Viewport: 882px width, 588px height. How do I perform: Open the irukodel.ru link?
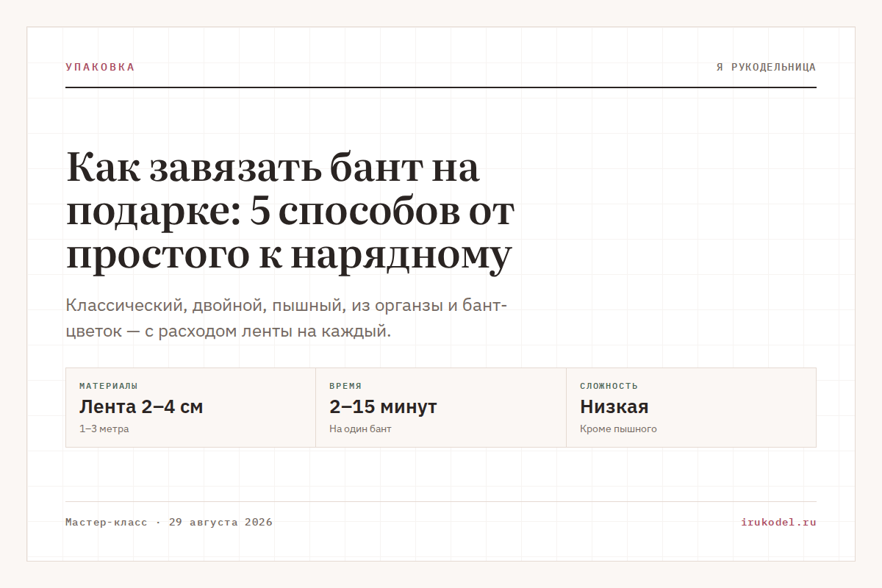(779, 523)
